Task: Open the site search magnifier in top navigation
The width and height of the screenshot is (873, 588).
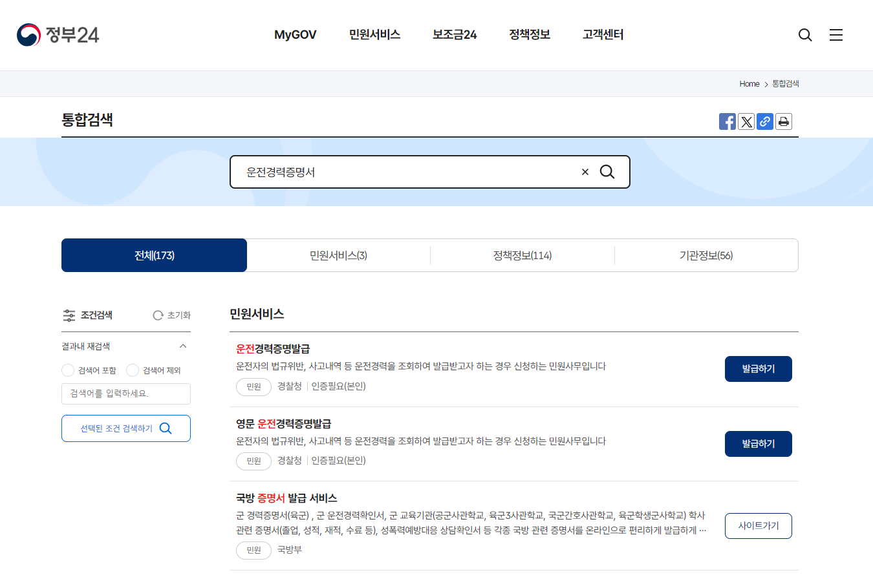Action: pyautogui.click(x=804, y=35)
